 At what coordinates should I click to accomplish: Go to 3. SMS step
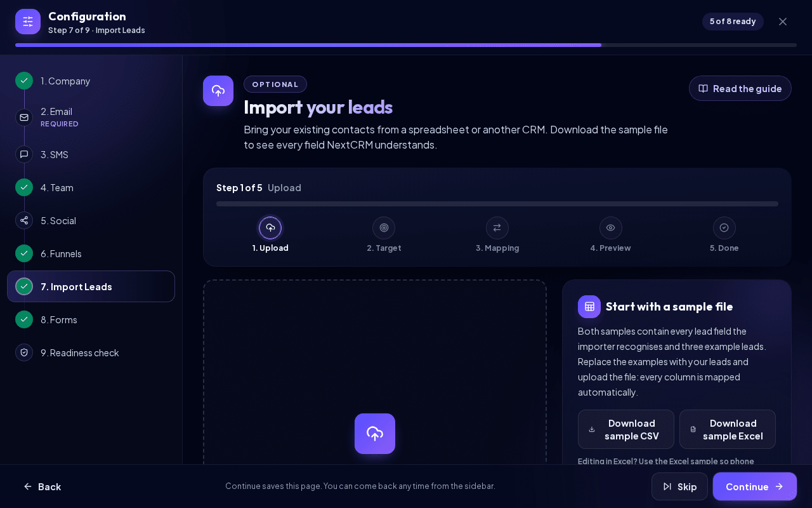91,154
